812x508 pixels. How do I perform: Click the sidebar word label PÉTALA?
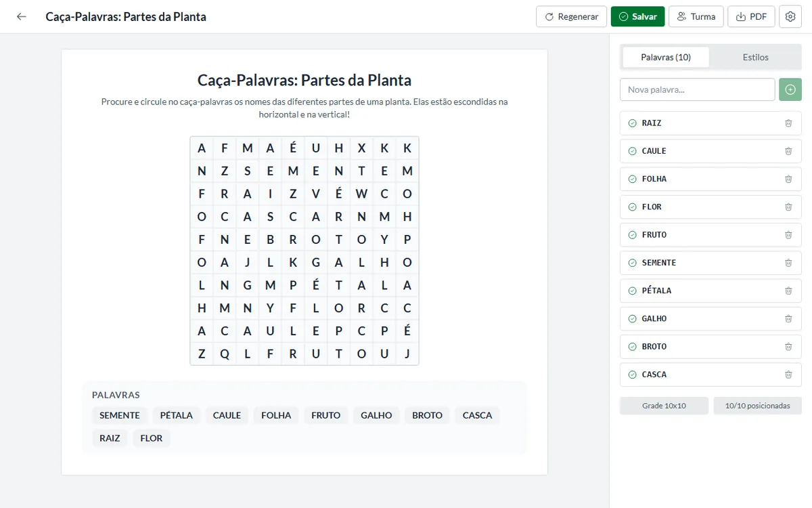point(657,291)
